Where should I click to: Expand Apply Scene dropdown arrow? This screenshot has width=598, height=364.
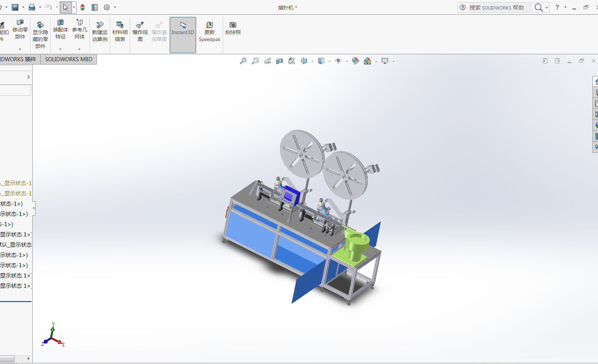point(376,62)
